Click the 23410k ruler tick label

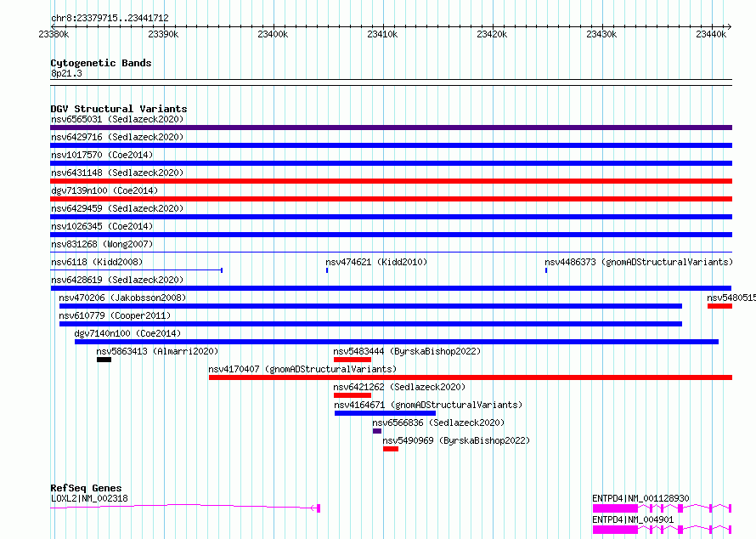point(382,34)
